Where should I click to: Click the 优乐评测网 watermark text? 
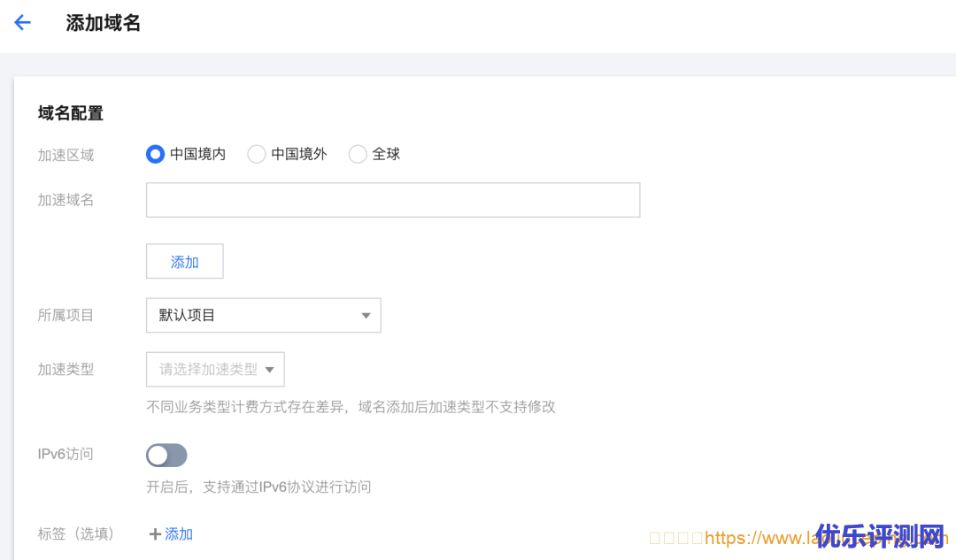(x=881, y=535)
